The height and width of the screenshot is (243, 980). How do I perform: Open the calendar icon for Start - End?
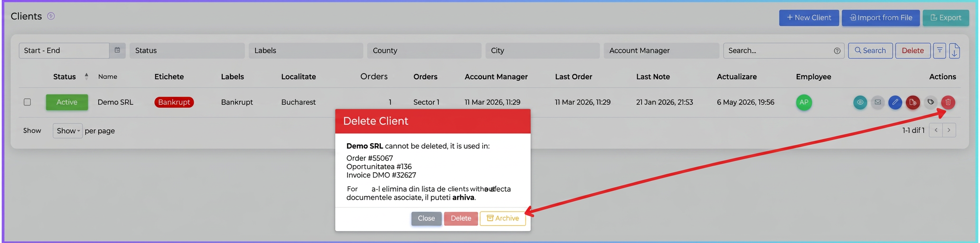pyautogui.click(x=117, y=50)
